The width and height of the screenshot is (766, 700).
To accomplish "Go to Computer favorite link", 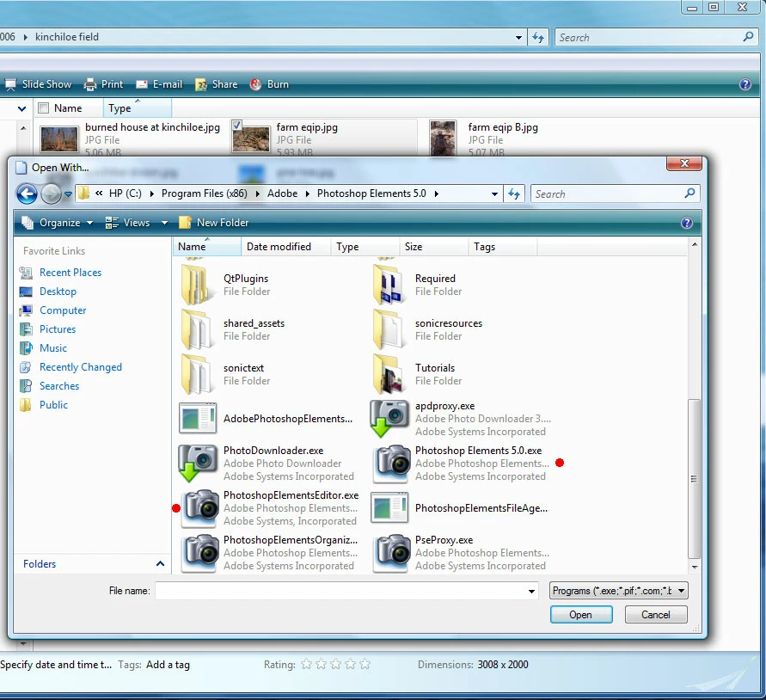I will pyautogui.click(x=63, y=310).
